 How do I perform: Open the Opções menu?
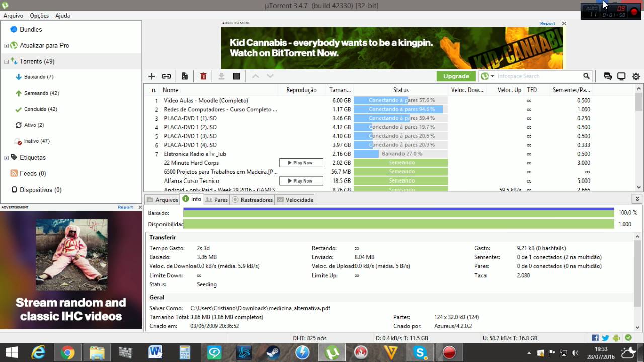coord(39,16)
